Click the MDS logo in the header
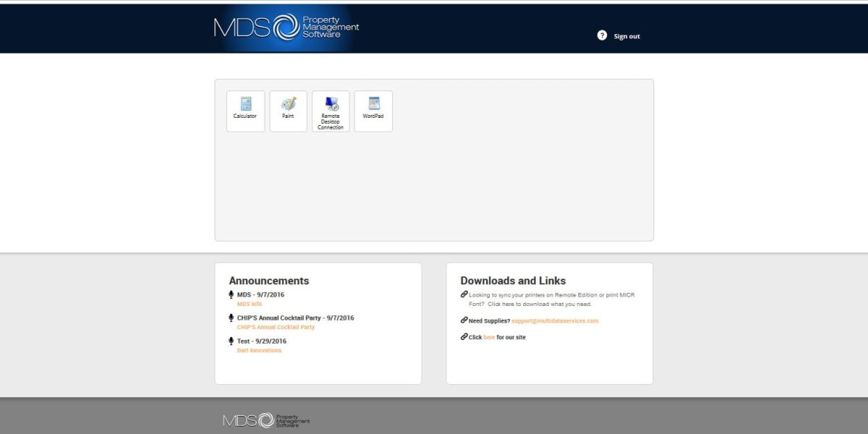The height and width of the screenshot is (434, 868). point(286,27)
